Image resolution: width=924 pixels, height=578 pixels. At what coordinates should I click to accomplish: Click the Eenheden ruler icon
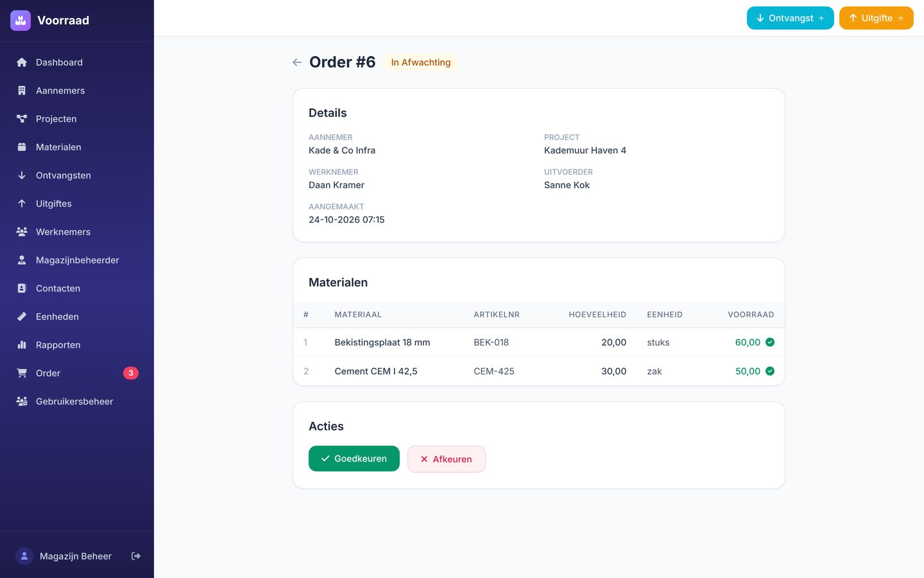point(22,317)
